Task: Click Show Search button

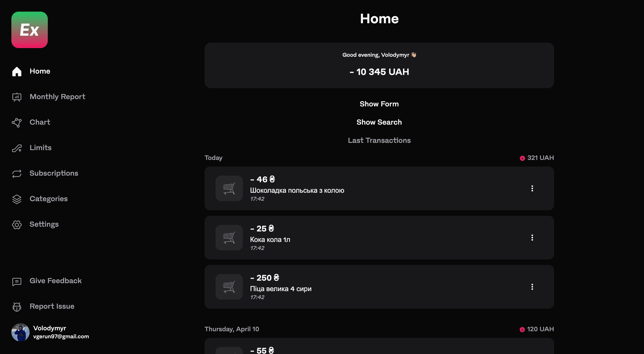Action: pos(379,122)
